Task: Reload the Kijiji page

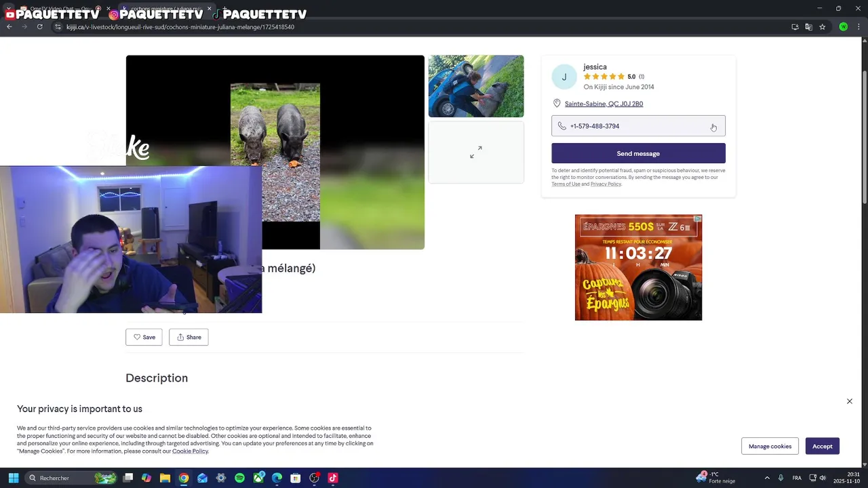Action: point(39,26)
